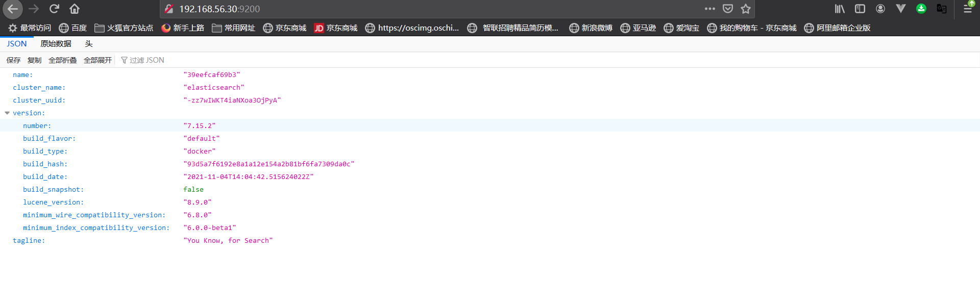
Task: Open the 京东商城 bookmark with globe icon
Action: pyautogui.click(x=285, y=28)
